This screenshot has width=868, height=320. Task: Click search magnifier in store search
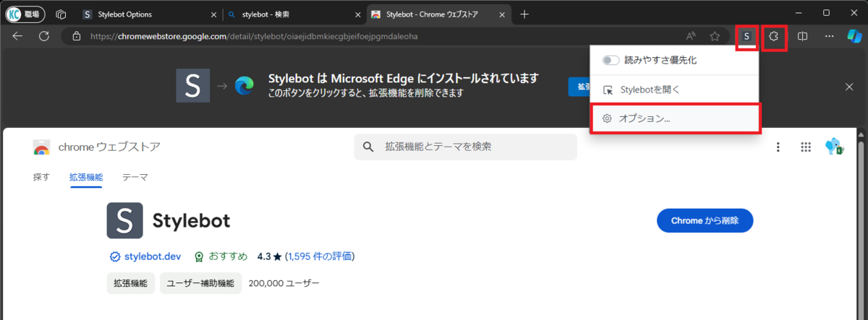(368, 147)
